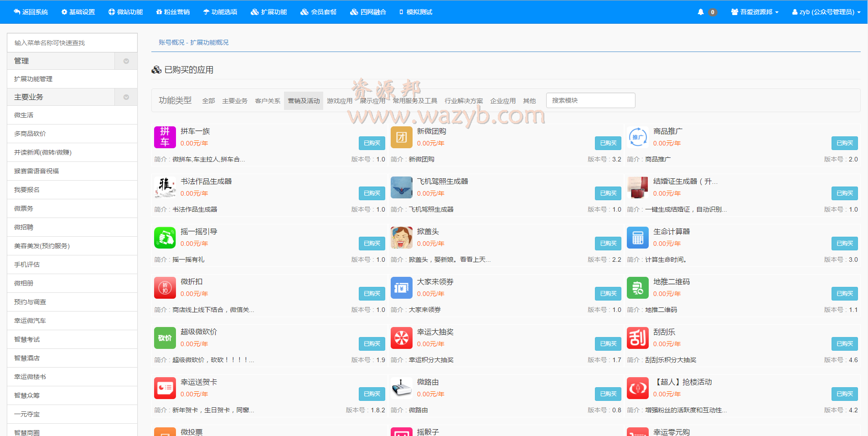Open 微招聘 in sidebar
Screen dimensions: 868x436
click(x=72, y=227)
